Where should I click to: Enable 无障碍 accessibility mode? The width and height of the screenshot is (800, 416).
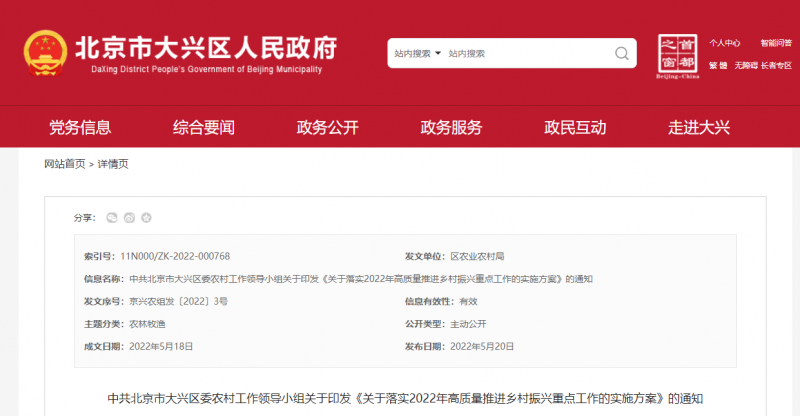pos(745,65)
